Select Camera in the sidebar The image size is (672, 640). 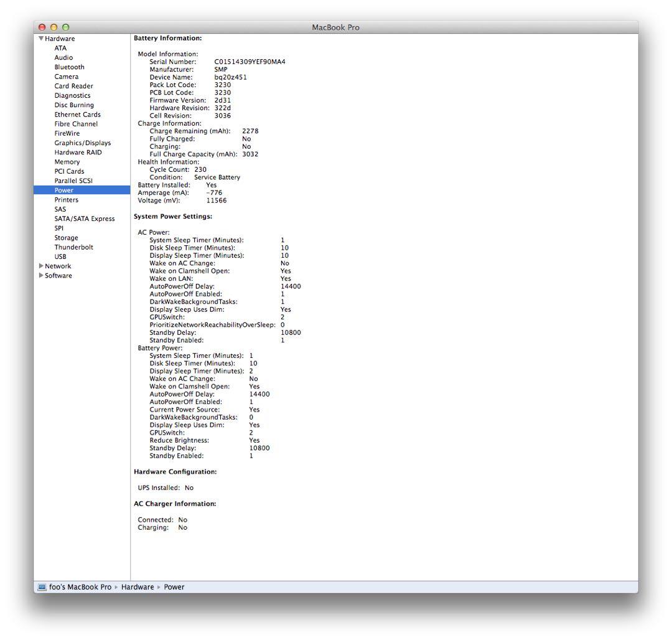point(65,77)
